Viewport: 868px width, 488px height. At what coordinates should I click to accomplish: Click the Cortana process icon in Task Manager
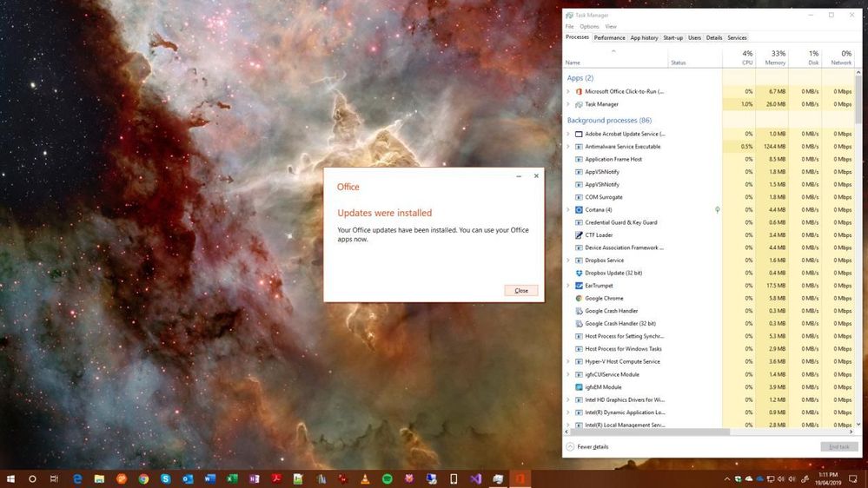tap(579, 209)
